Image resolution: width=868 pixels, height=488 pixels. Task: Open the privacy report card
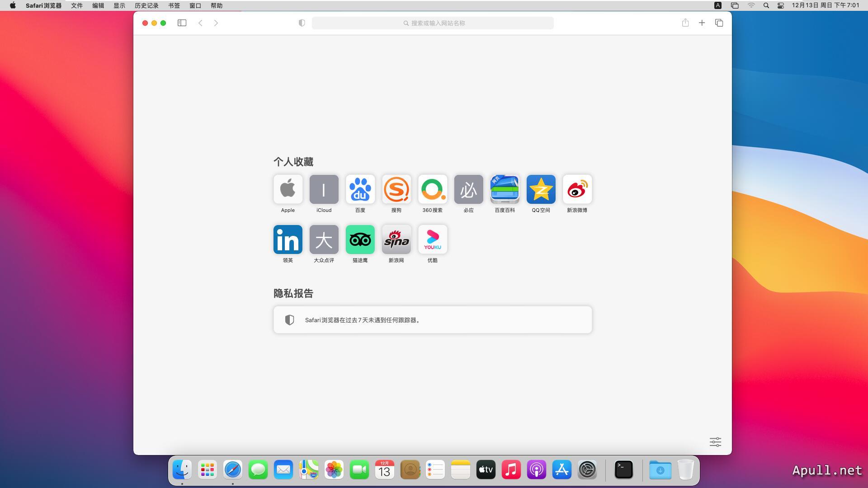coord(433,320)
